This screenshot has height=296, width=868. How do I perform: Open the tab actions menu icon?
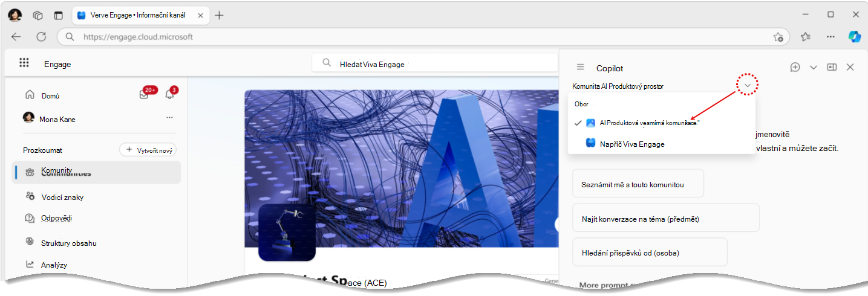pos(58,15)
